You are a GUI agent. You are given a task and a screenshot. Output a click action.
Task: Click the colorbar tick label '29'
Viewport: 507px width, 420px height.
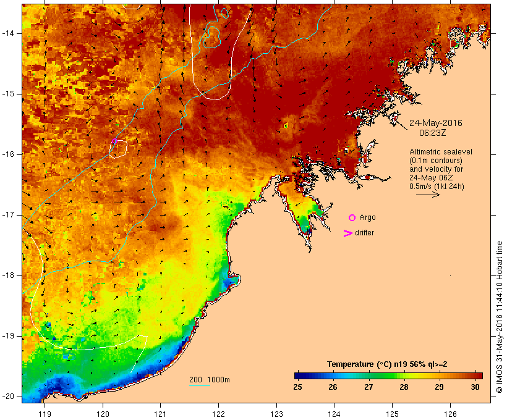point(440,387)
